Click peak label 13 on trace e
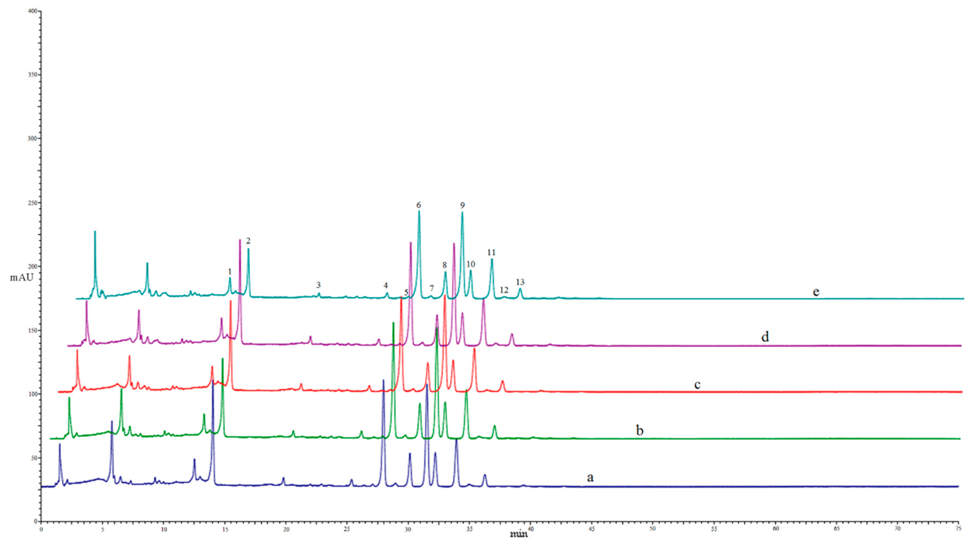Screen dimensions: 980x548 (x=520, y=282)
